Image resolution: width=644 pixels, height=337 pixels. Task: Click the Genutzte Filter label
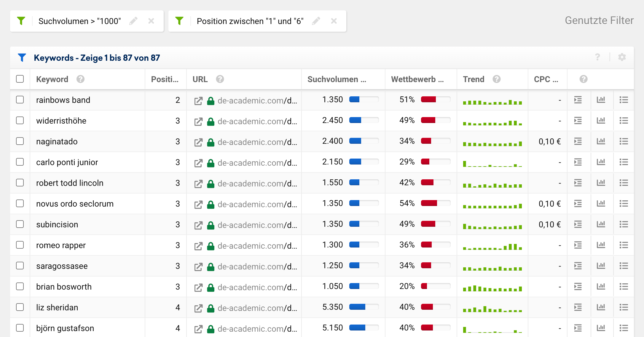point(599,20)
